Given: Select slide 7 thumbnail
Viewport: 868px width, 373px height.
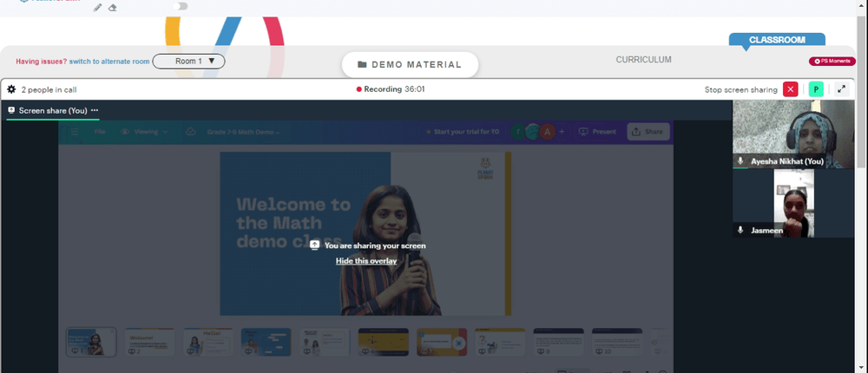Looking at the screenshot, I should tap(442, 342).
